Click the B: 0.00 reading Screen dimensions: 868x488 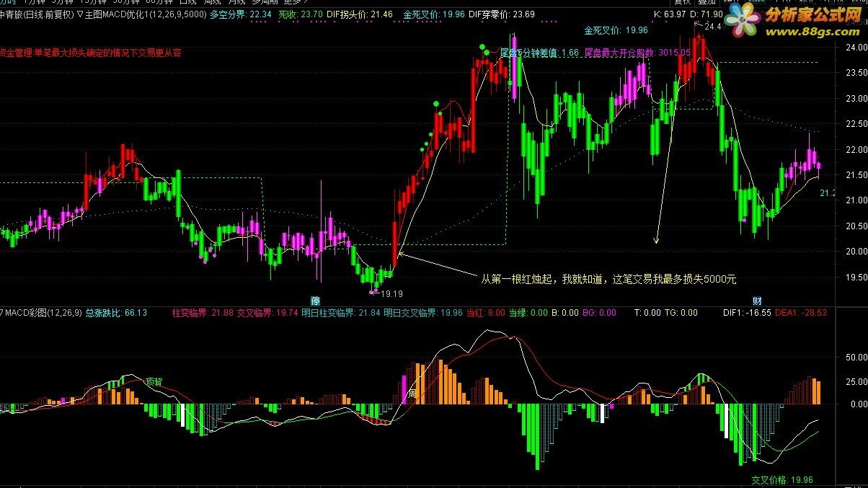(x=565, y=313)
